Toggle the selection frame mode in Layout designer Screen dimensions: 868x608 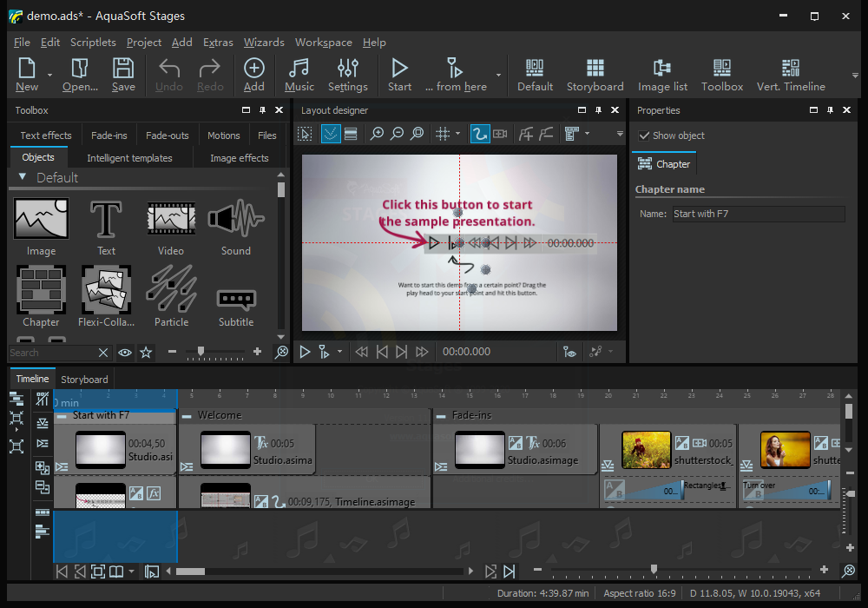(305, 134)
